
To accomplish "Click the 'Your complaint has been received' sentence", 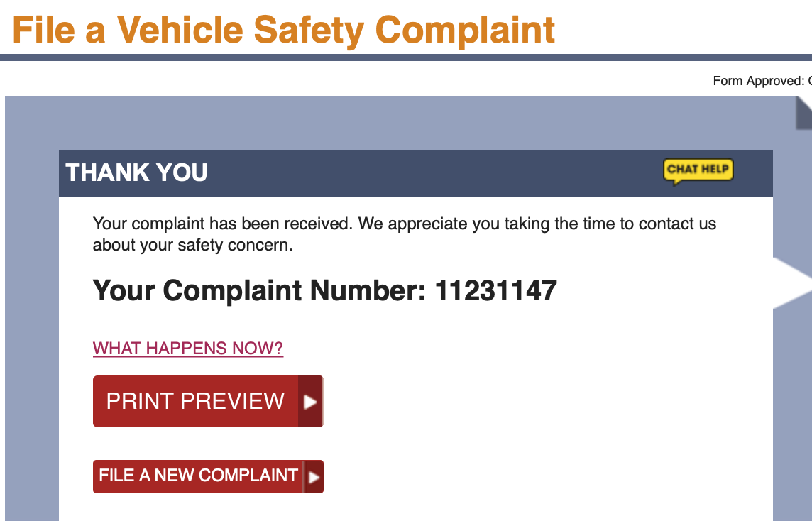I will click(222, 224).
